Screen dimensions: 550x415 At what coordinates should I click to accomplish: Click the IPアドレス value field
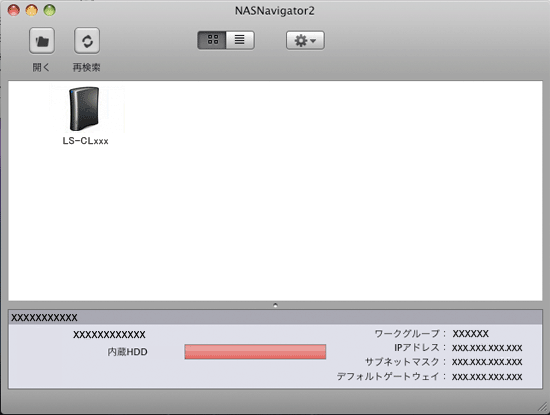click(x=487, y=348)
